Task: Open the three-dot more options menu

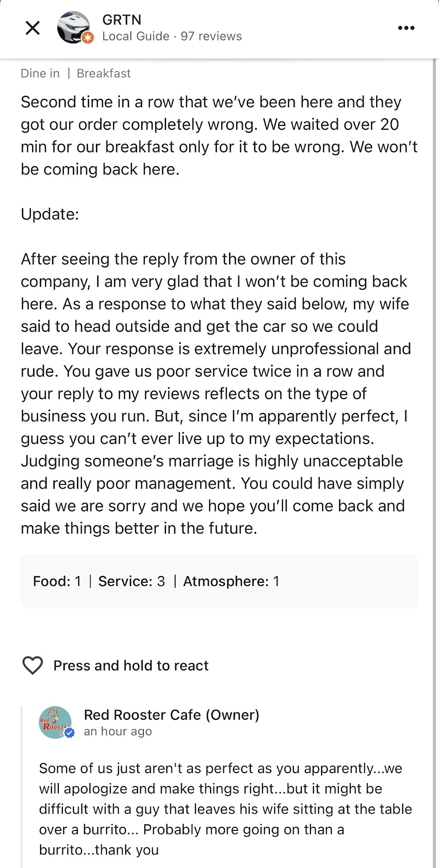Action: tap(406, 28)
